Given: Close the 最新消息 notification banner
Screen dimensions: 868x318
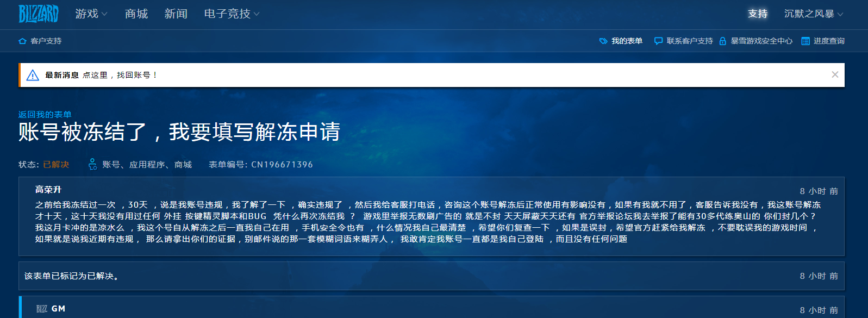Looking at the screenshot, I should coord(835,74).
